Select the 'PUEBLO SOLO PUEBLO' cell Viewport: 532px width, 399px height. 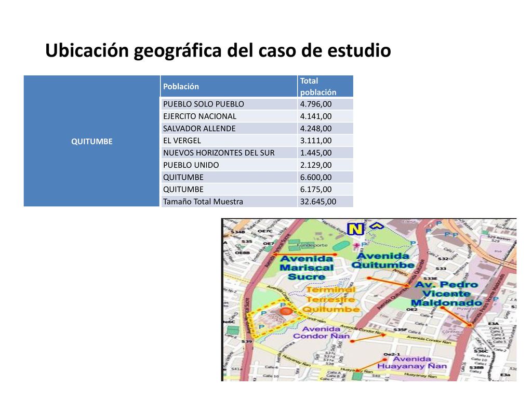[229, 104]
